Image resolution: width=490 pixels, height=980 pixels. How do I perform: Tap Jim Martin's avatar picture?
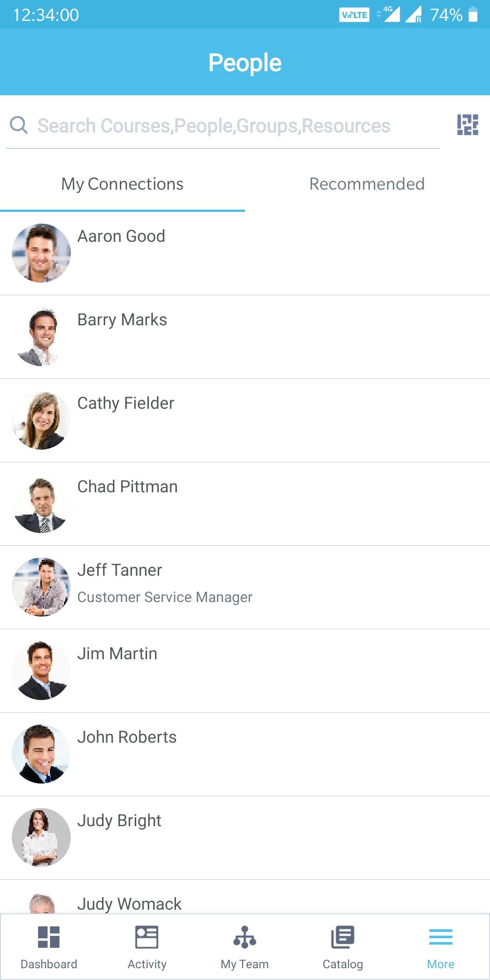[x=41, y=671]
